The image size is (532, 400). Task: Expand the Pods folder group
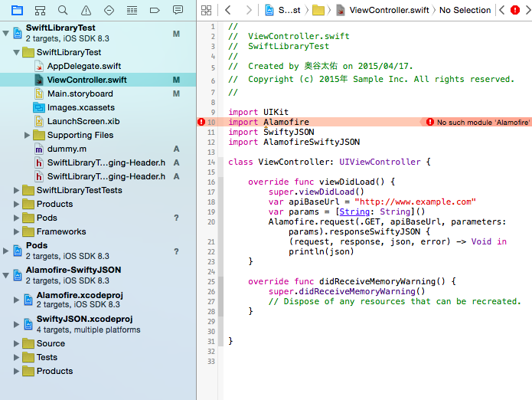(16, 218)
